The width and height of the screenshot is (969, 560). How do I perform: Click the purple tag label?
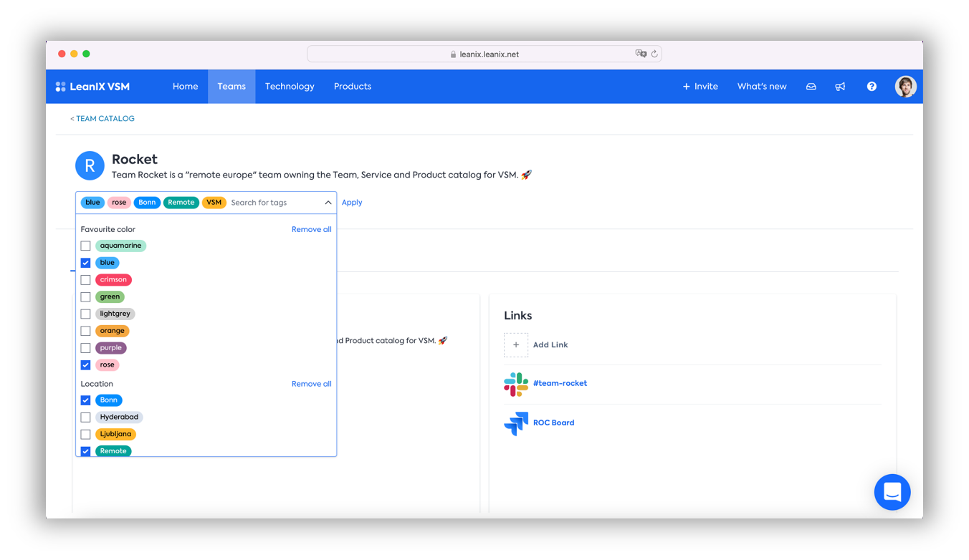pyautogui.click(x=111, y=348)
